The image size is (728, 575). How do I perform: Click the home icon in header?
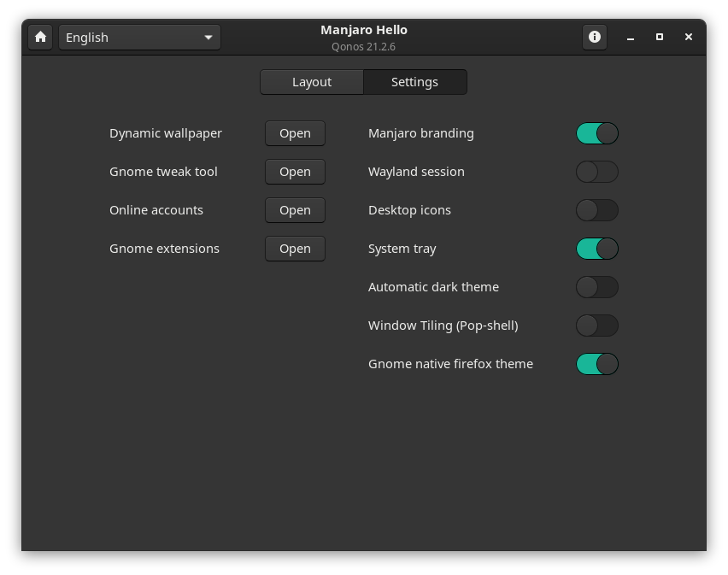(40, 37)
